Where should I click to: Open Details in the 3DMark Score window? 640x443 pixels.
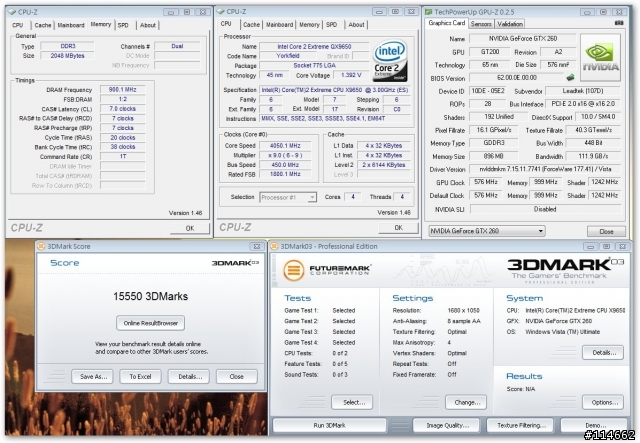[x=189, y=376]
